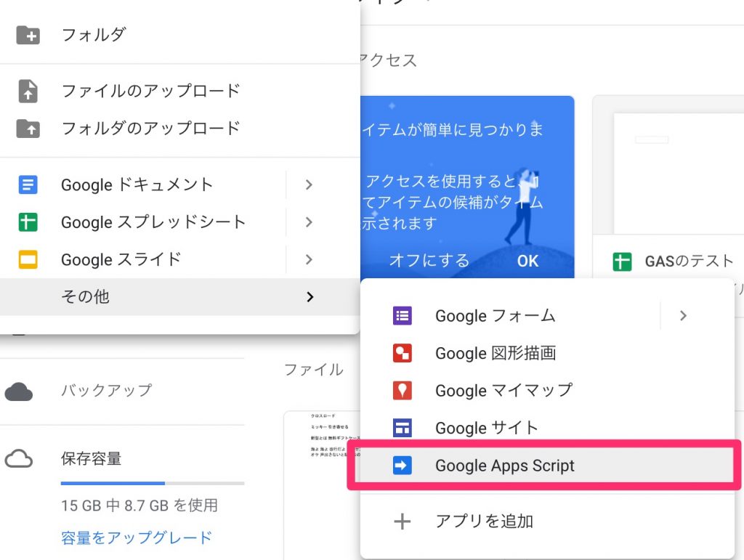
Task: Expand the Google スプレッドシート submenu arrow
Action: 309,222
